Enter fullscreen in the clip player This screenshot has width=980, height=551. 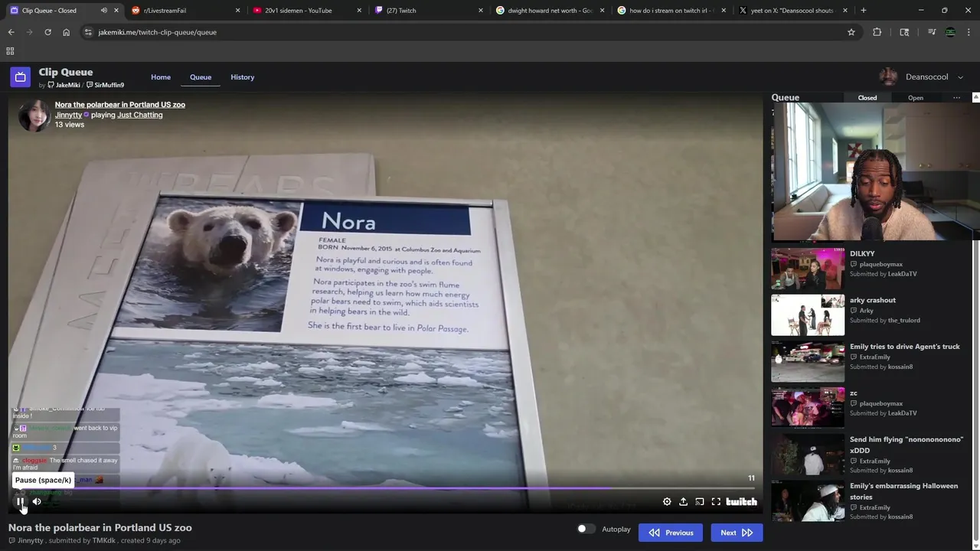pos(716,502)
